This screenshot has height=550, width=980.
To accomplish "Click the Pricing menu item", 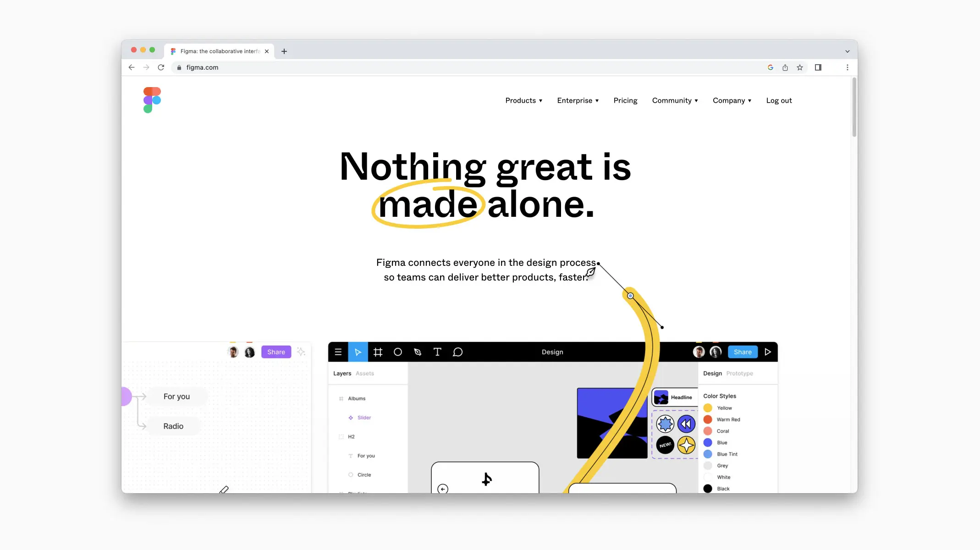I will (x=625, y=100).
